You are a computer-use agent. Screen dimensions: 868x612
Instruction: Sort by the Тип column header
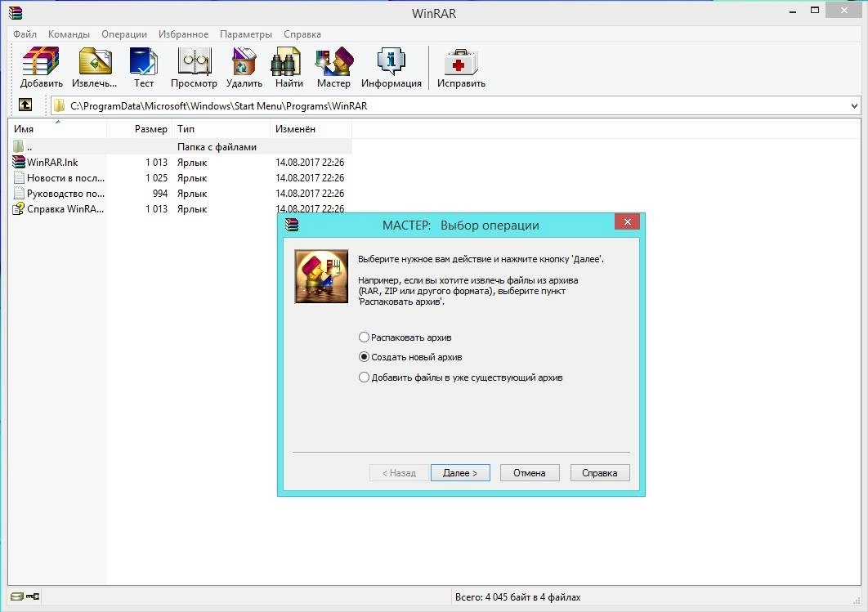(221, 128)
